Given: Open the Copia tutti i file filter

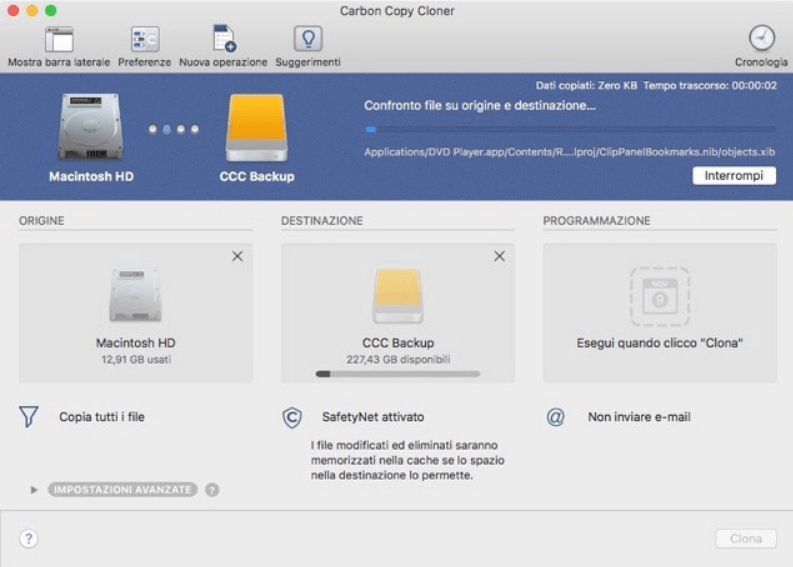Looking at the screenshot, I should pyautogui.click(x=102, y=417).
